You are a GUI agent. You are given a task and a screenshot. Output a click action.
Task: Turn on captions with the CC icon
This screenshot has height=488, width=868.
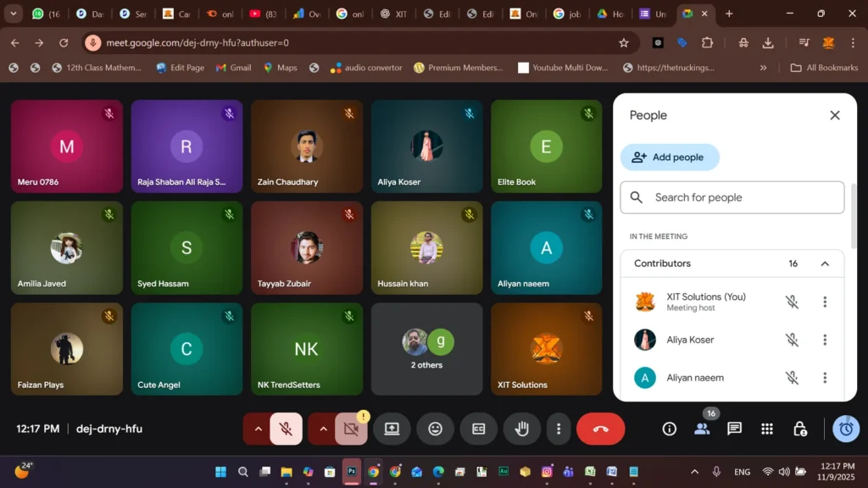479,429
